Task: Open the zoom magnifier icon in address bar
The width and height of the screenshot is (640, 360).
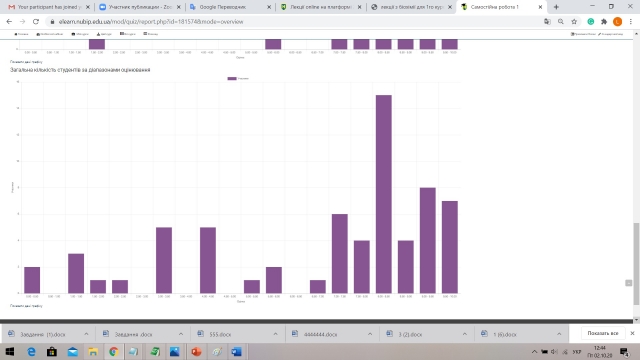Action: click(x=561, y=22)
